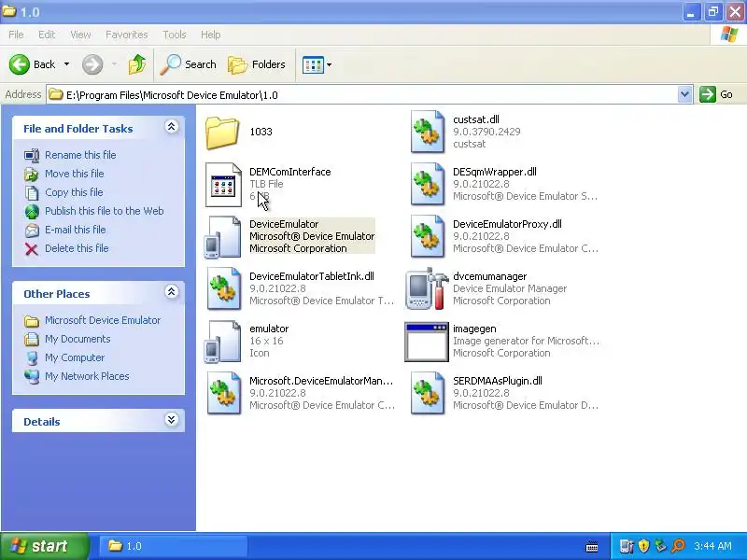This screenshot has width=747, height=560.
Task: Click the Forward arrow button
Action: [x=92, y=64]
